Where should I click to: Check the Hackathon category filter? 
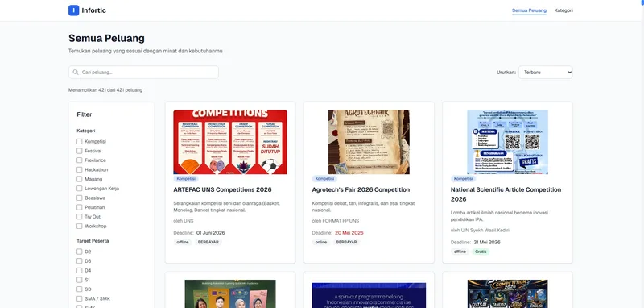click(x=79, y=169)
